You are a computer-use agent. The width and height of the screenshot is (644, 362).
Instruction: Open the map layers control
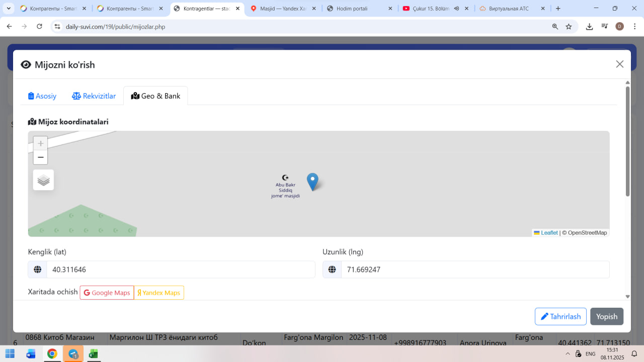click(x=43, y=180)
